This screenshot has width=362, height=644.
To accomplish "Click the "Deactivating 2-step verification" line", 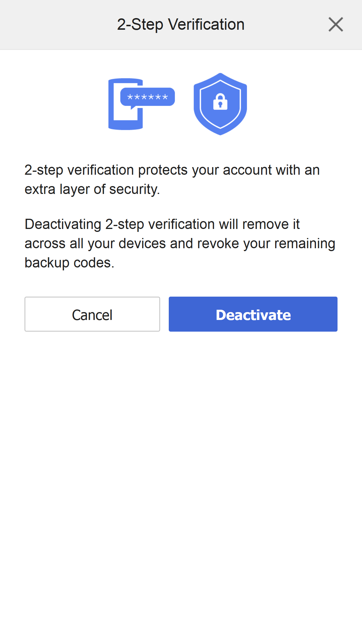I will tap(162, 224).
